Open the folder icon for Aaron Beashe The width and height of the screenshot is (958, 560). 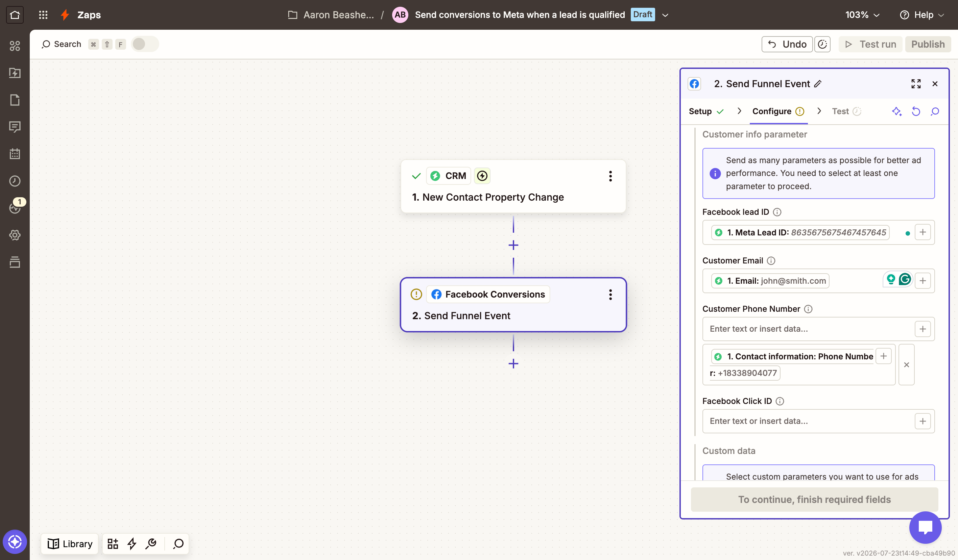point(292,15)
